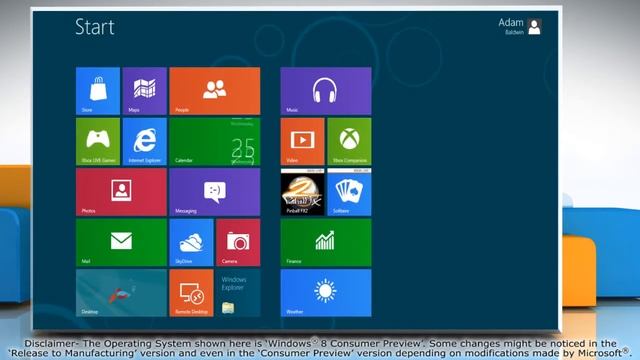Launch the Pinball FX2 game tile

coord(302,192)
